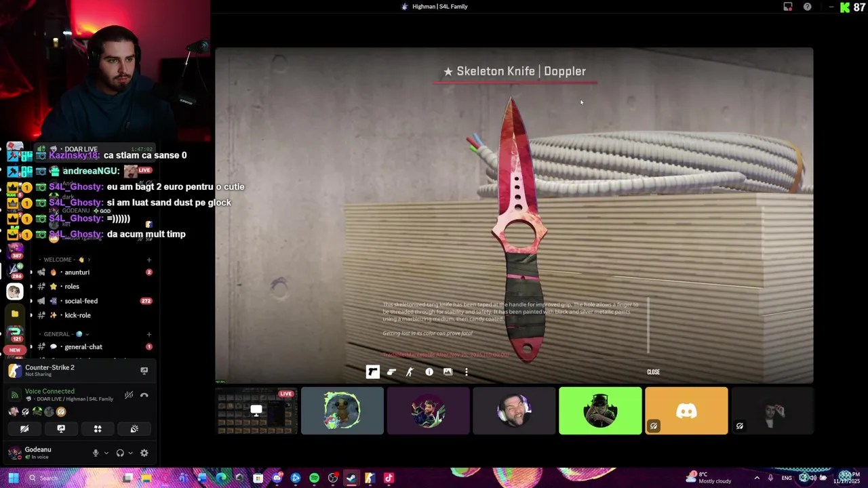Open the roles channel
Viewport: 868px width, 488px height.
click(x=95, y=286)
